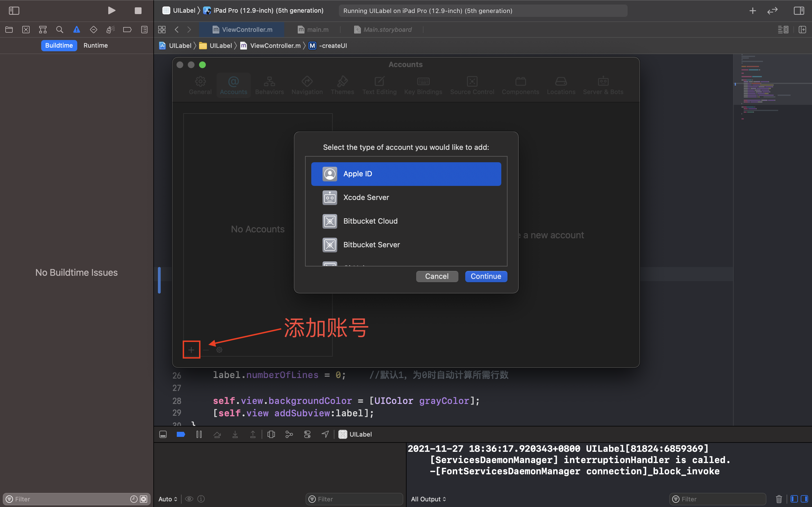
Task: Open the All Output console dropdown
Action: (x=429, y=499)
